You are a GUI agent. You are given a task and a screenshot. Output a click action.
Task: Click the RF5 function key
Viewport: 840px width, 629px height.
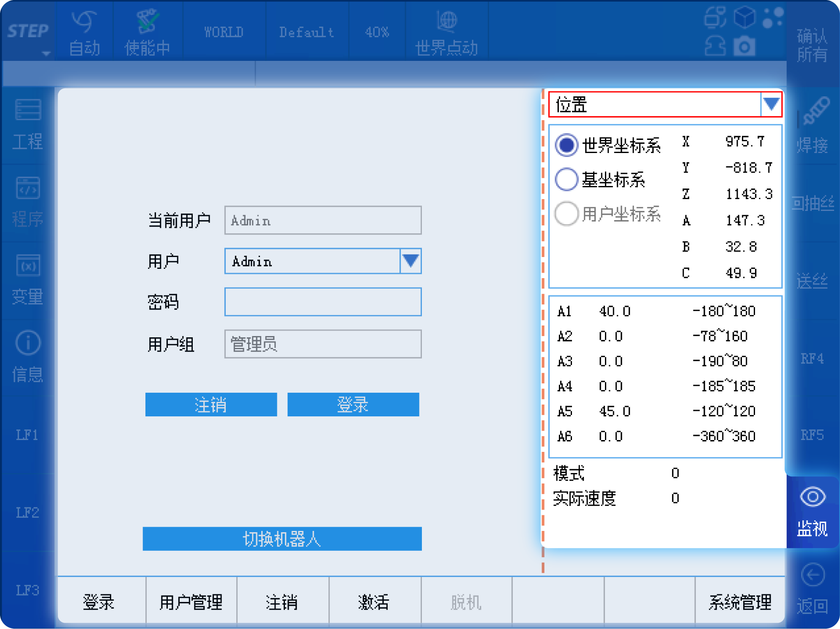pyautogui.click(x=812, y=435)
